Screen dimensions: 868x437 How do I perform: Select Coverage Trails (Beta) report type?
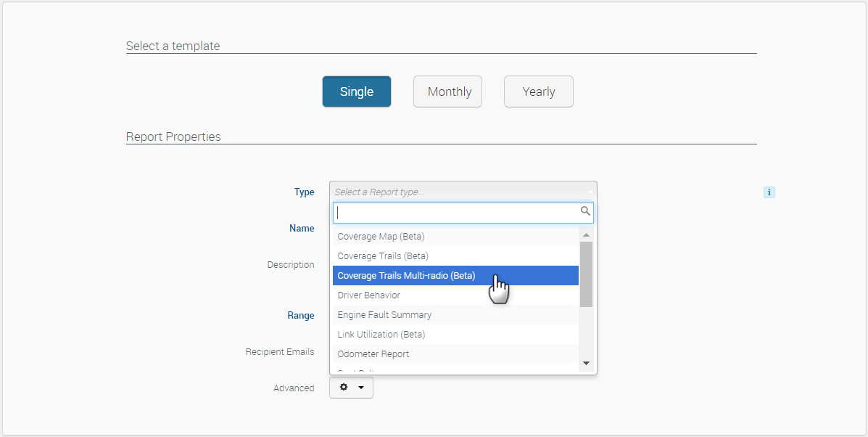tap(383, 256)
